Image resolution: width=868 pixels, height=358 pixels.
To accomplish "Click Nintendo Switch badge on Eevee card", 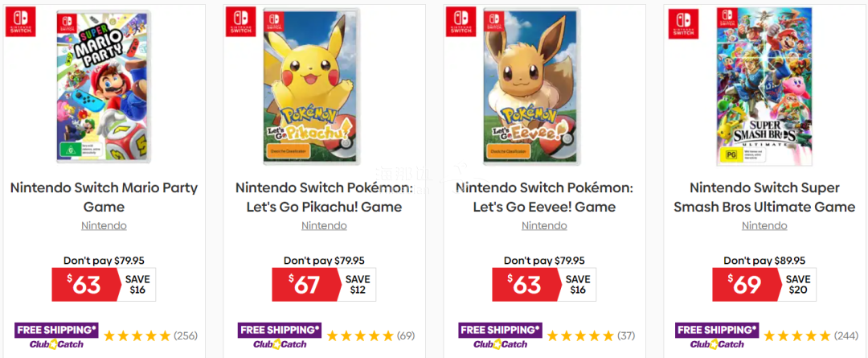I will 461,22.
